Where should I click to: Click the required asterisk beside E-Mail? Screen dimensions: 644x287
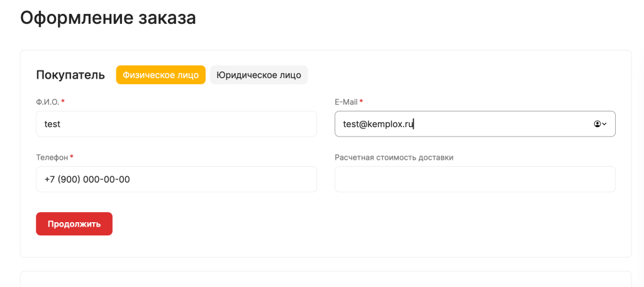coord(361,101)
